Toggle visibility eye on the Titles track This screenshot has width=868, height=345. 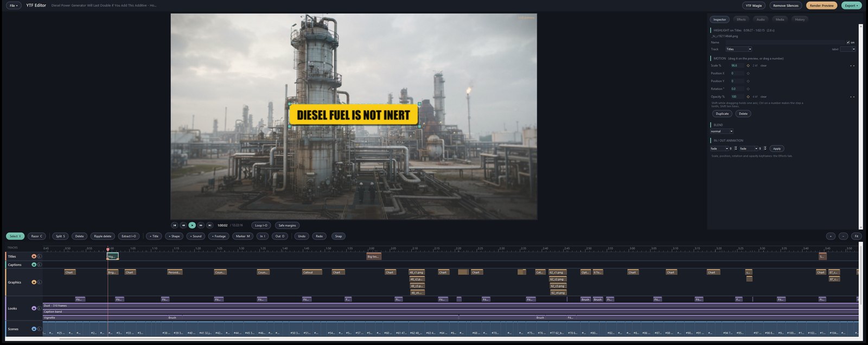tap(34, 256)
